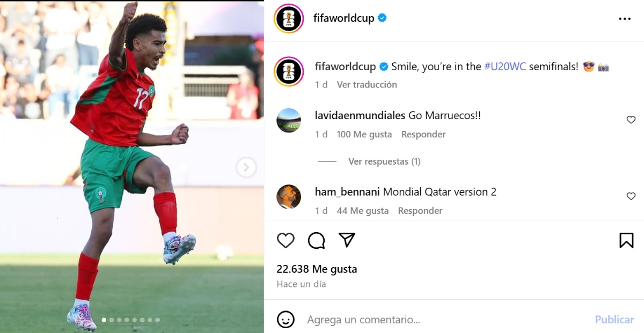The height and width of the screenshot is (333, 644).
Task: Click Ver traducción under caption
Action: click(367, 85)
